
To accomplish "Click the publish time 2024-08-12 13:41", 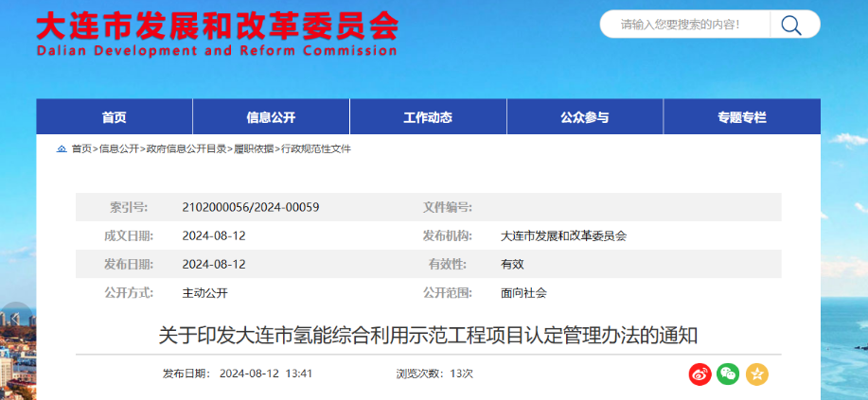I will [x=266, y=374].
